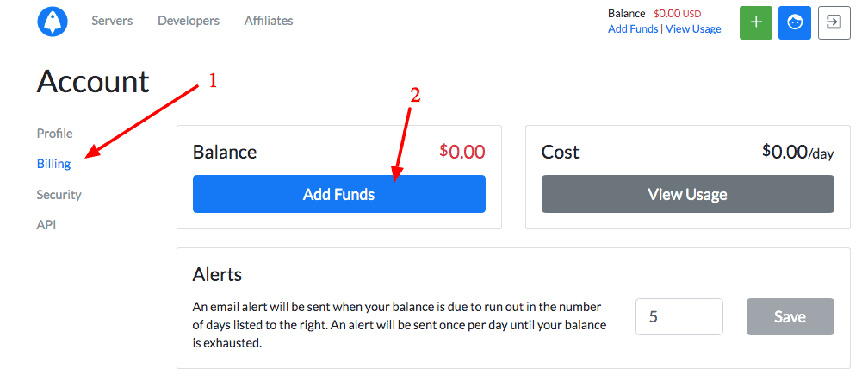This screenshot has height=381, width=868.
Task: Open View Usage link in header
Action: pyautogui.click(x=693, y=29)
